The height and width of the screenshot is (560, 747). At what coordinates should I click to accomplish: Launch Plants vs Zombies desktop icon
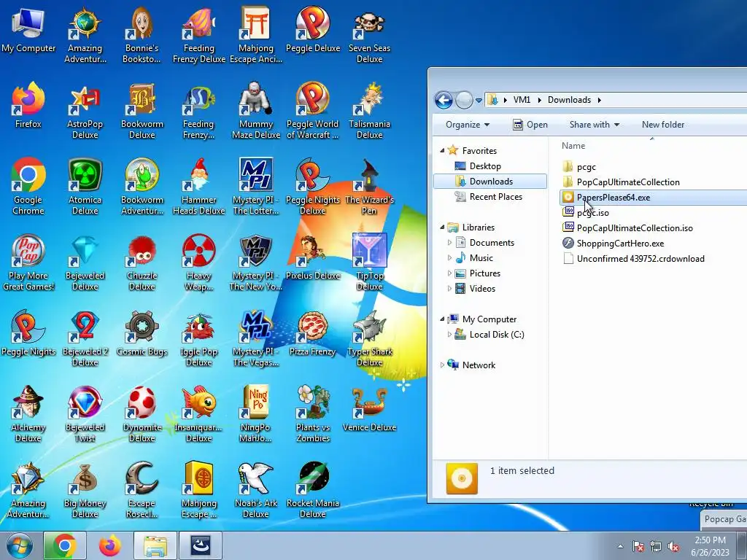click(313, 414)
